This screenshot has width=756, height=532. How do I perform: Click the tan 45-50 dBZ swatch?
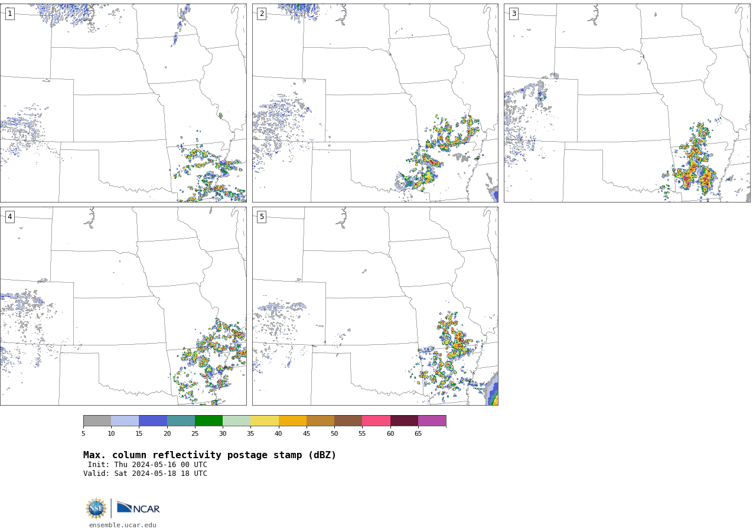pos(320,421)
